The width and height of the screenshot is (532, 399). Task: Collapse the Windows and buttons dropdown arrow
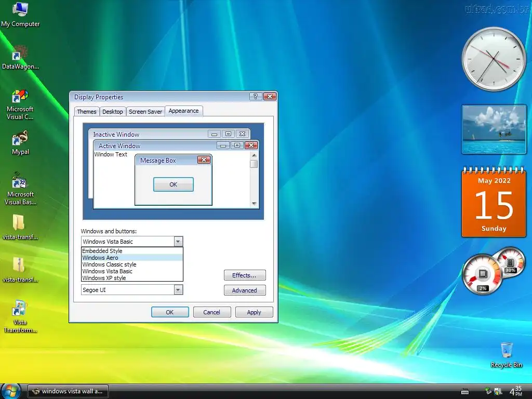click(x=178, y=242)
